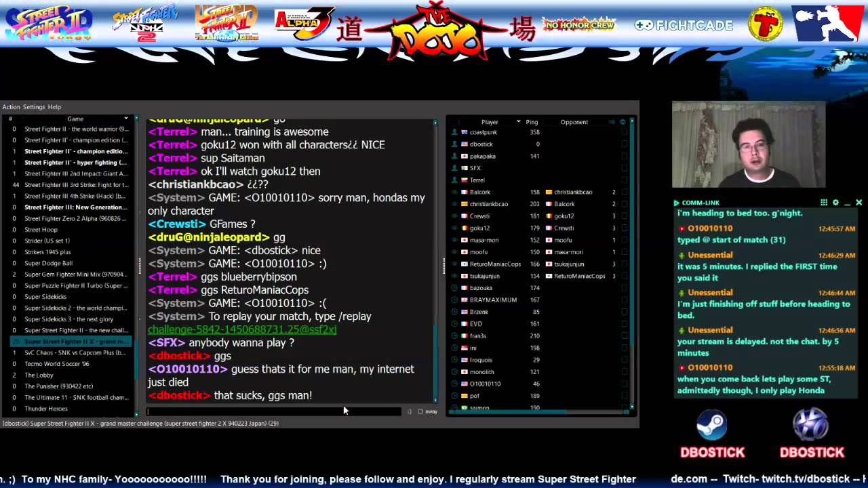Click the Street Fighter Alpha 3 logo
Viewport: 868px width, 488px height.
tap(304, 24)
